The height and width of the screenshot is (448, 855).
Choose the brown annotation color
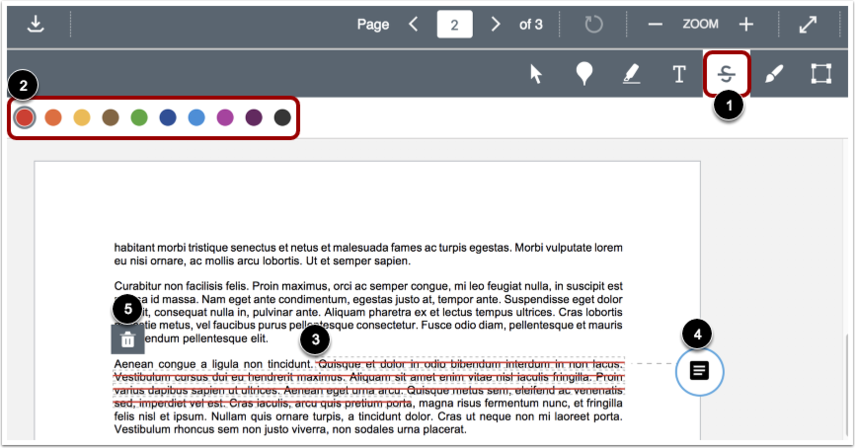point(111,117)
